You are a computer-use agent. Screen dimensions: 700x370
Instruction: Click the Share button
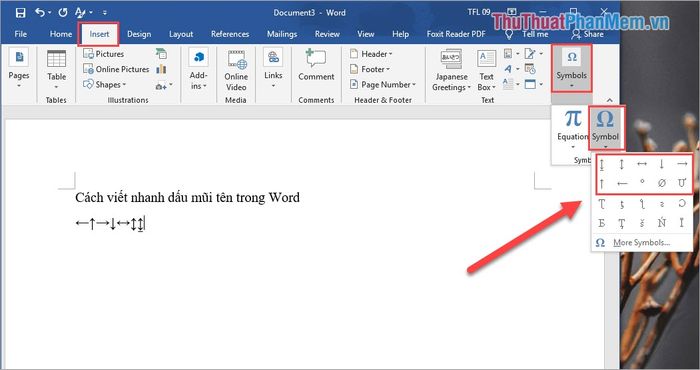[588, 34]
